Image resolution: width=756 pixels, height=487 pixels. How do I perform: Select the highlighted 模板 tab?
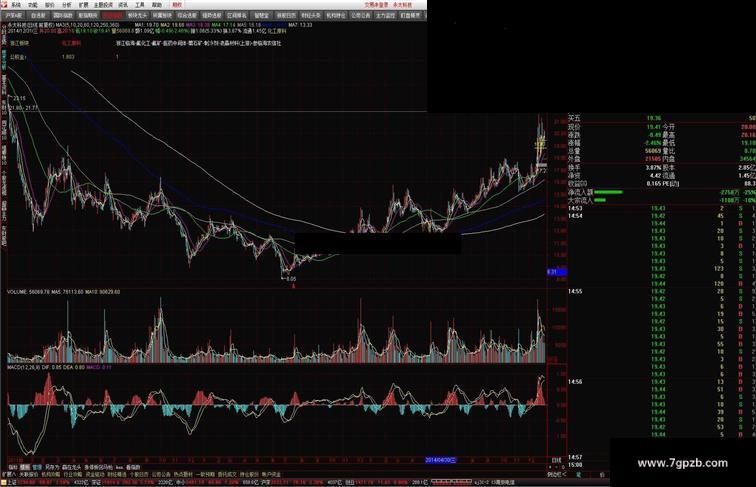pyautogui.click(x=25, y=467)
